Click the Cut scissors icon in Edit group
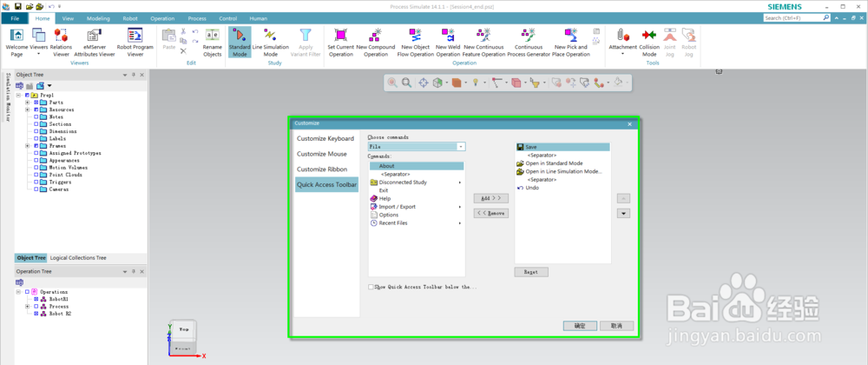 tap(183, 31)
